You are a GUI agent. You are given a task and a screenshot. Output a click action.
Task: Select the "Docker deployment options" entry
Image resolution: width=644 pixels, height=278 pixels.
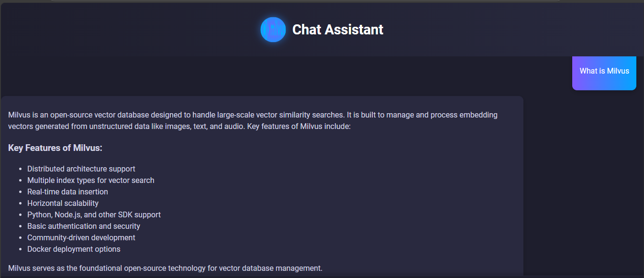74,249
